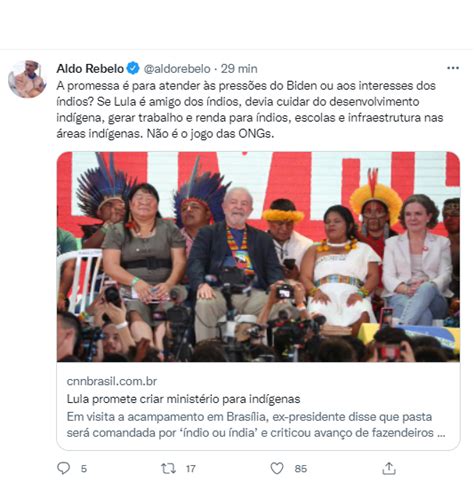
Task: Open the share upload icon
Action: [389, 468]
